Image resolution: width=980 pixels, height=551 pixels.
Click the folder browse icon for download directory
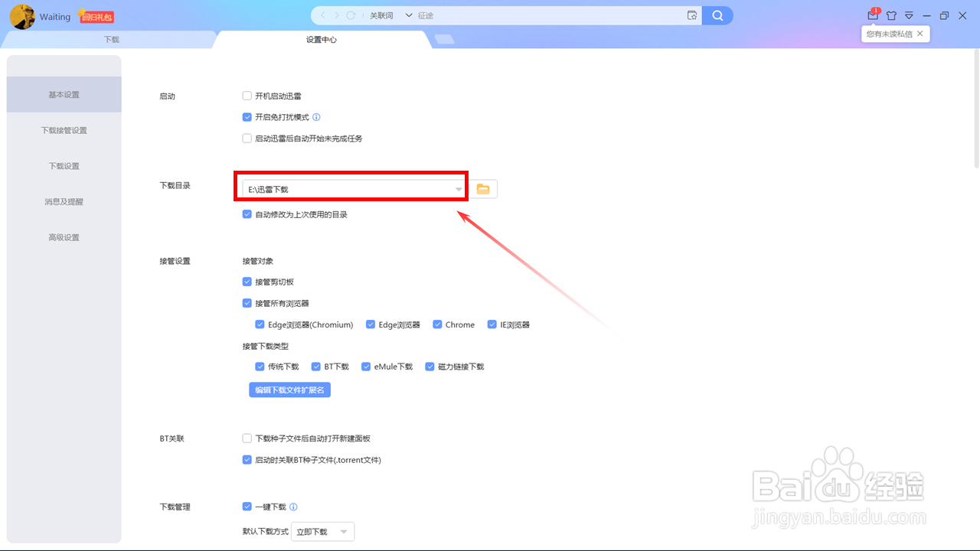click(x=483, y=189)
